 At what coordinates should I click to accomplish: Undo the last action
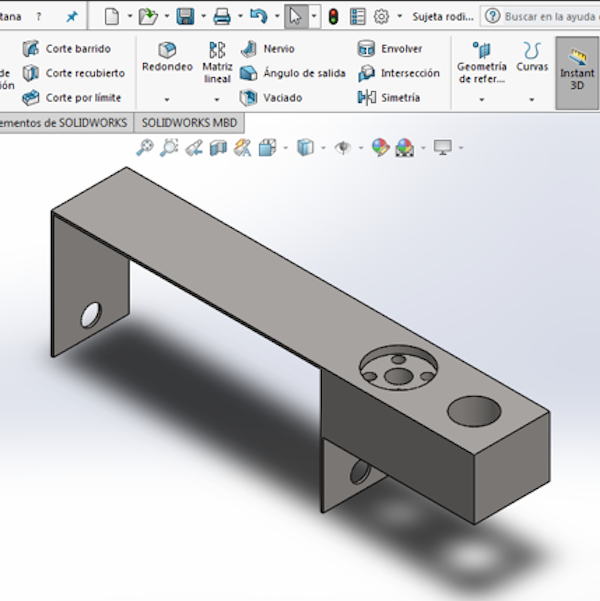pos(259,16)
